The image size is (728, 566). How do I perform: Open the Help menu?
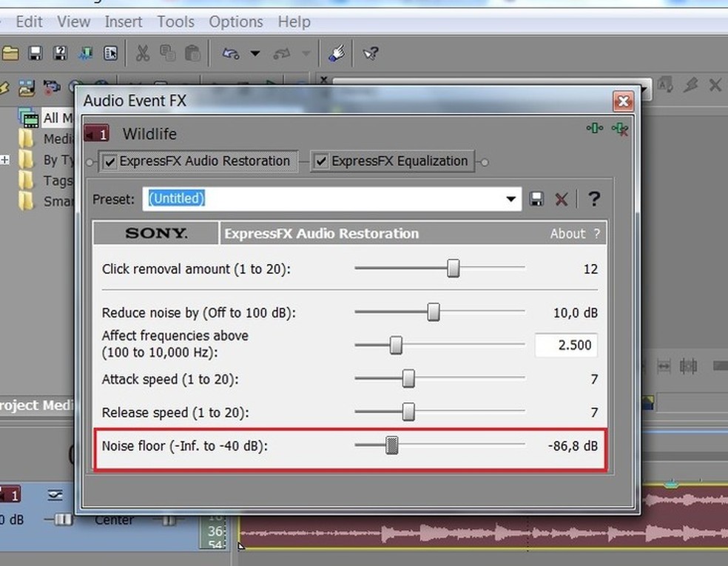pyautogui.click(x=294, y=21)
